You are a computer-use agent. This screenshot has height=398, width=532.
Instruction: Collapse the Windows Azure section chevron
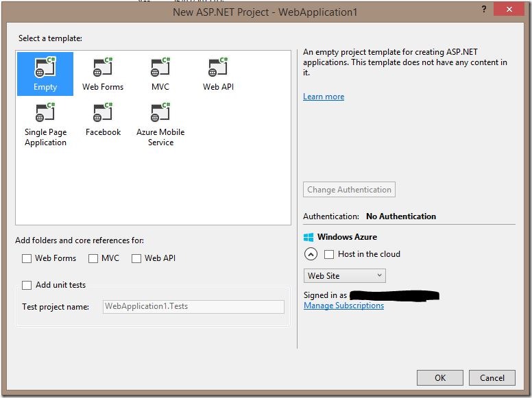(x=311, y=254)
